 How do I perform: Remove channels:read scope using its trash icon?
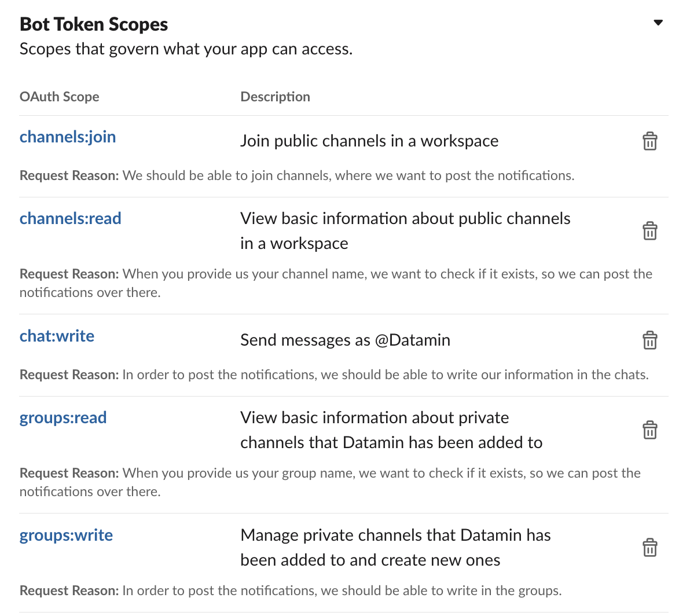pos(649,231)
